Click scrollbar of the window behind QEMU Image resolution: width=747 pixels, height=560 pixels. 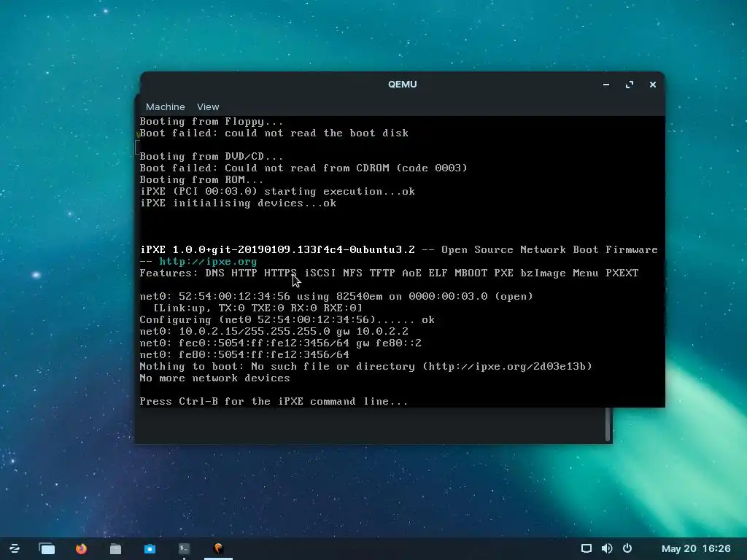pyautogui.click(x=608, y=424)
